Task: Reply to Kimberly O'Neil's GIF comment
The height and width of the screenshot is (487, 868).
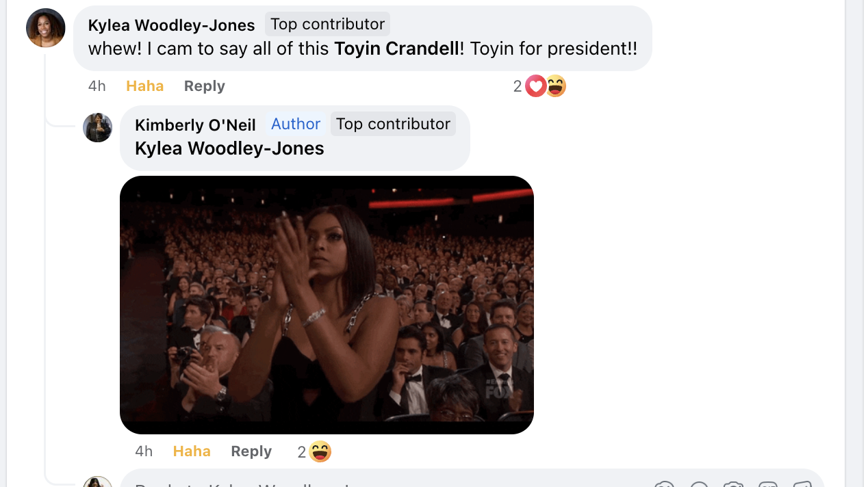Action: pyautogui.click(x=251, y=451)
